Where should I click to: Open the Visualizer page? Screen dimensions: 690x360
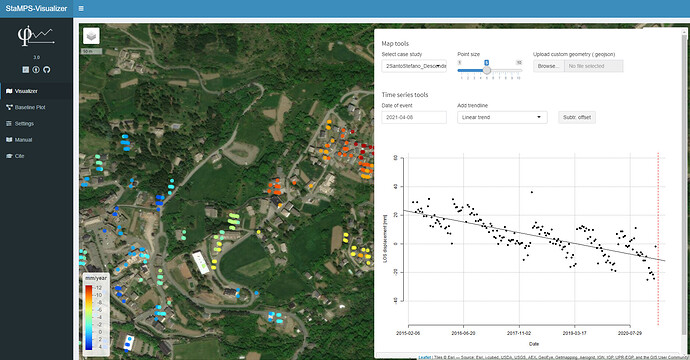click(x=37, y=91)
